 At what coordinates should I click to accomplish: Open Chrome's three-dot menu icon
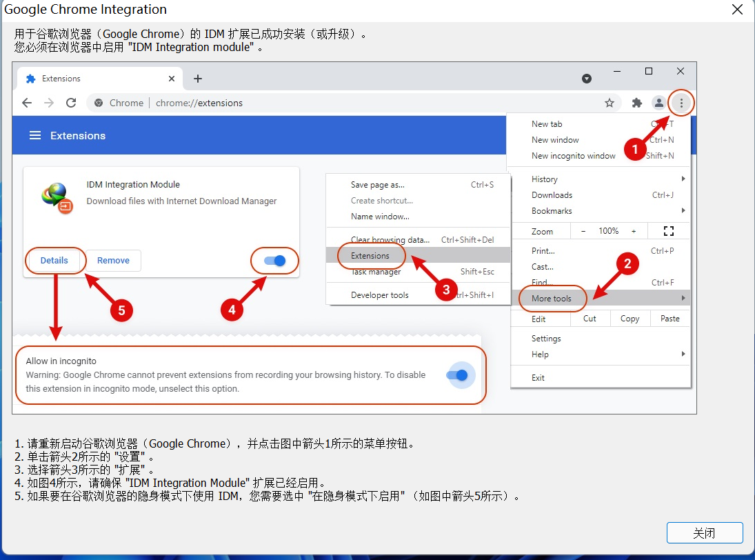coord(681,103)
